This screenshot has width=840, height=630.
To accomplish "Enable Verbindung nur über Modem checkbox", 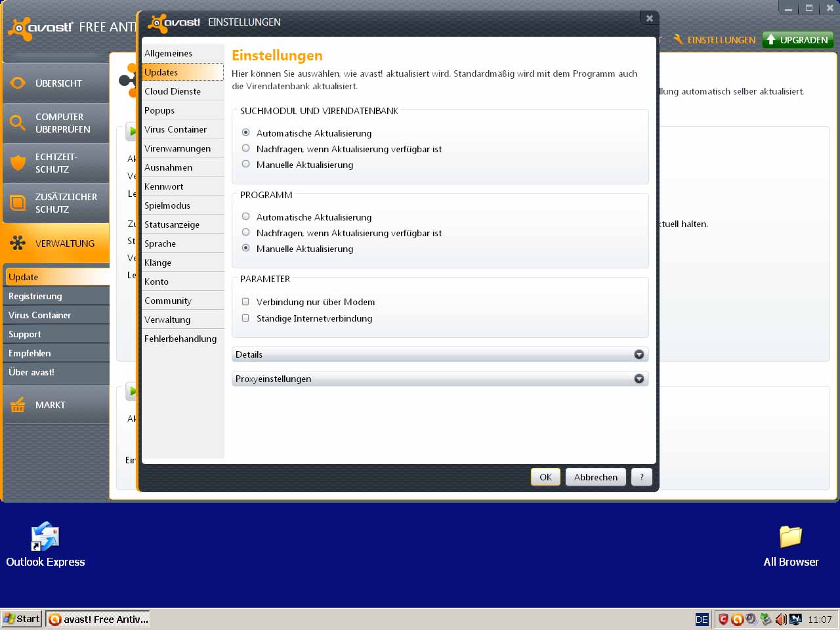I will (245, 302).
